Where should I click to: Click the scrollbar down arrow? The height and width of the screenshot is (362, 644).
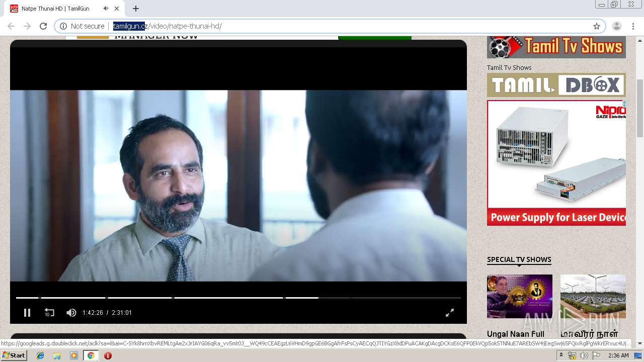click(640, 343)
